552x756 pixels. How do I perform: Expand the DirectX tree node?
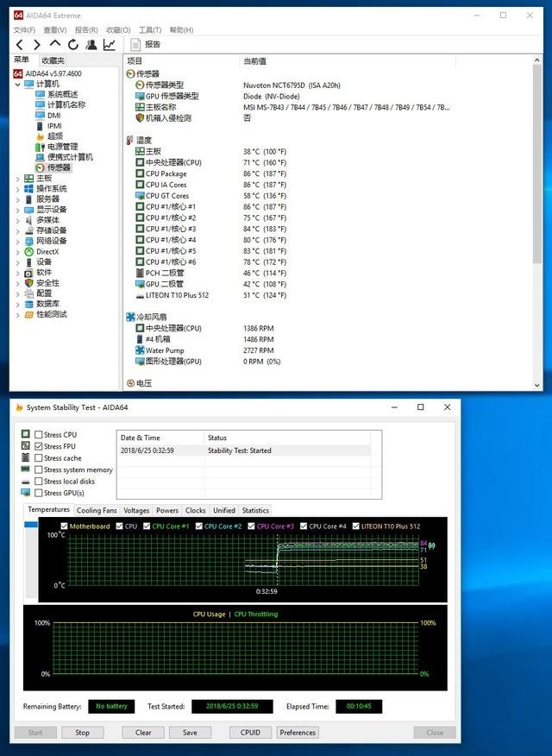tap(18, 252)
